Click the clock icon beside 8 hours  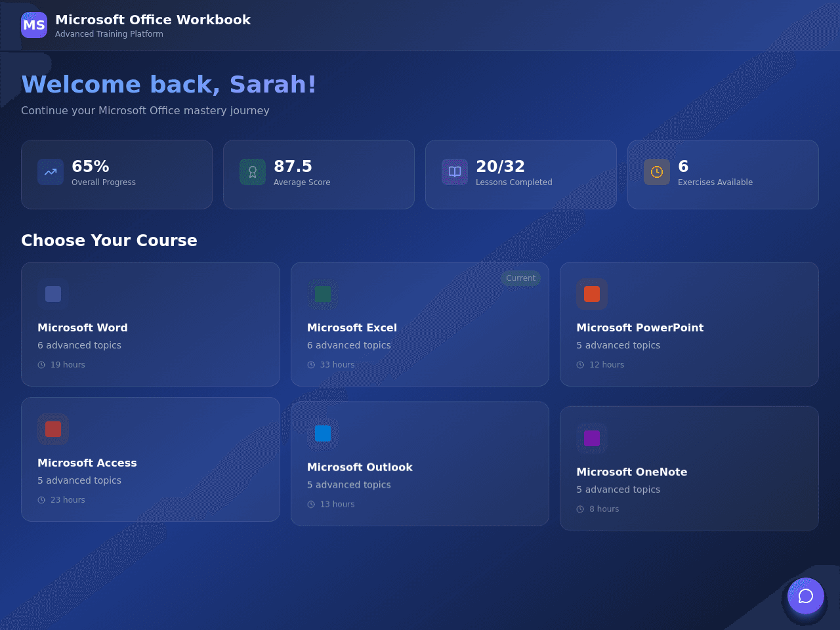[x=580, y=509]
